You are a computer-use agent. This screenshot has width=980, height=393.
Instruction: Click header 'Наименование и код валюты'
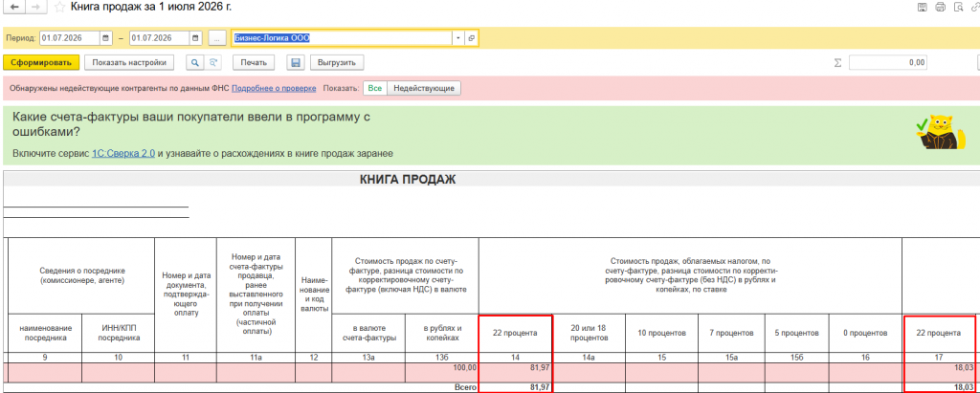pos(313,295)
